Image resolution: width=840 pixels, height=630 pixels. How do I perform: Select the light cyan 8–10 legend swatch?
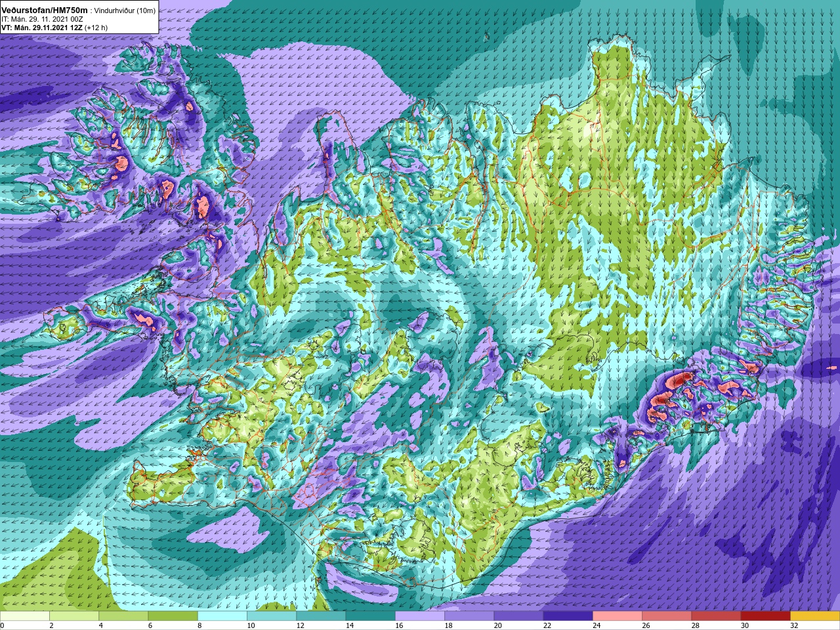(222, 616)
